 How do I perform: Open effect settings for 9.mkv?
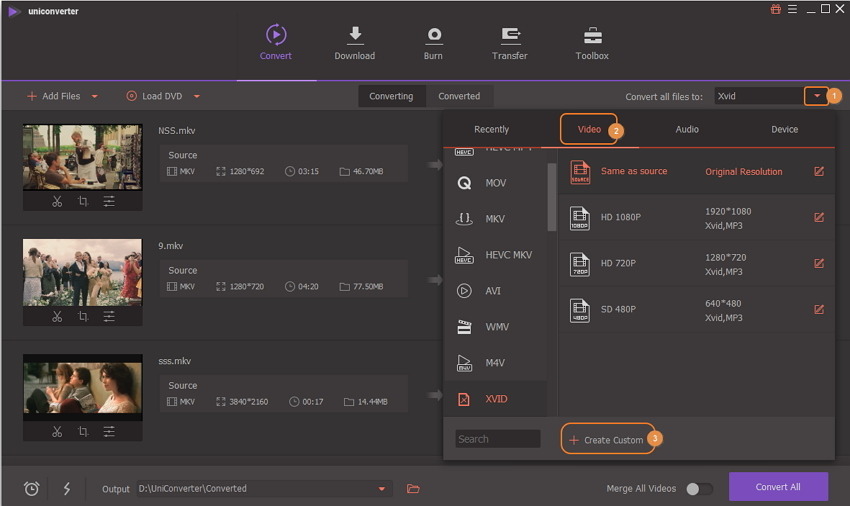(109, 317)
